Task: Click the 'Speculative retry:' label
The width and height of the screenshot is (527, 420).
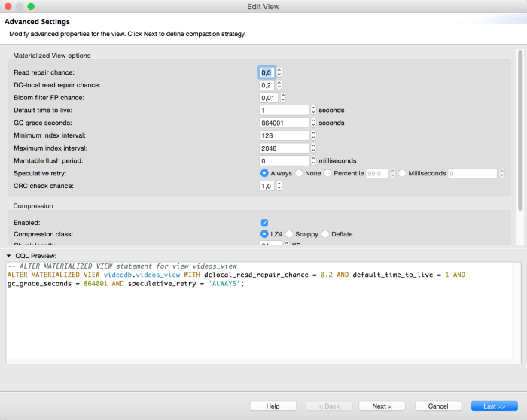Action: tap(40, 173)
